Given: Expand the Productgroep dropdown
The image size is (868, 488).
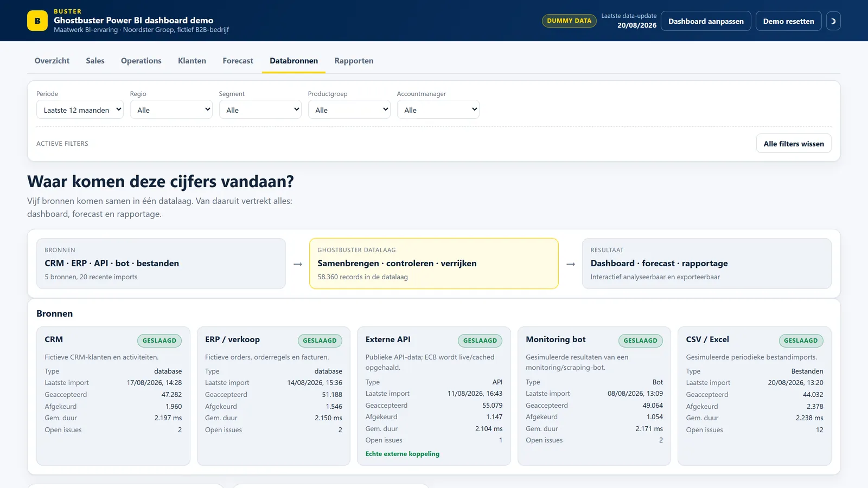Looking at the screenshot, I should click(349, 110).
